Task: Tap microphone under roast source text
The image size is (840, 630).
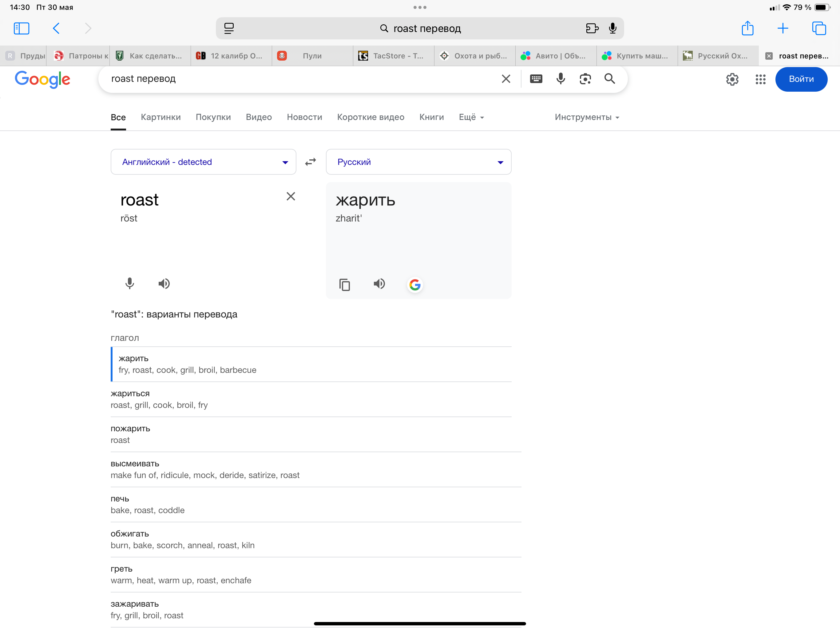Action: coord(129,283)
